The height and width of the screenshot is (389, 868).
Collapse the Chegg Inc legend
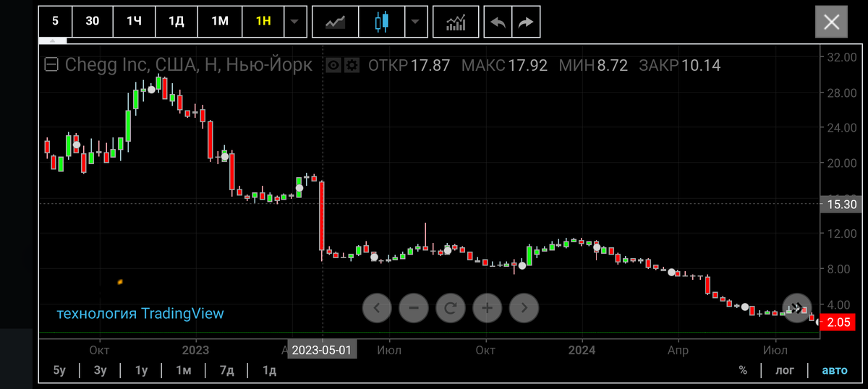point(51,65)
